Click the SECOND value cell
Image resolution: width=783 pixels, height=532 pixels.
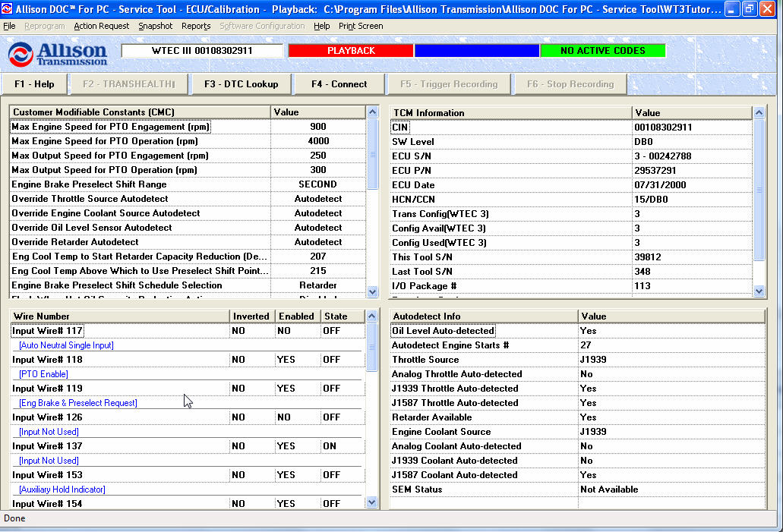[x=318, y=184]
